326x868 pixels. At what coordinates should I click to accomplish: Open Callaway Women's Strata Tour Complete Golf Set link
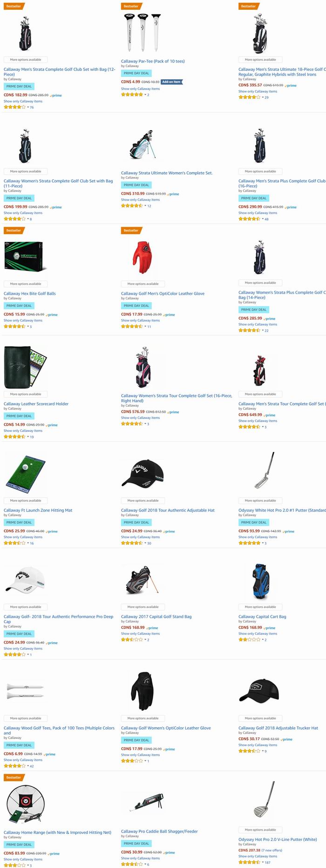177,398
